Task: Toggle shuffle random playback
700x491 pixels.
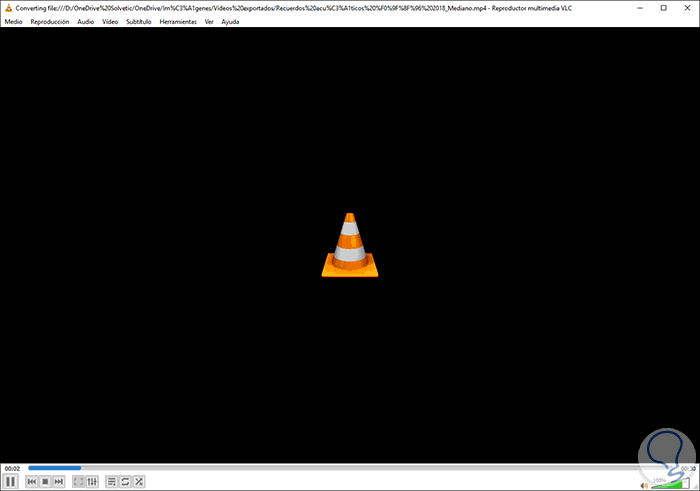Action: (139, 482)
